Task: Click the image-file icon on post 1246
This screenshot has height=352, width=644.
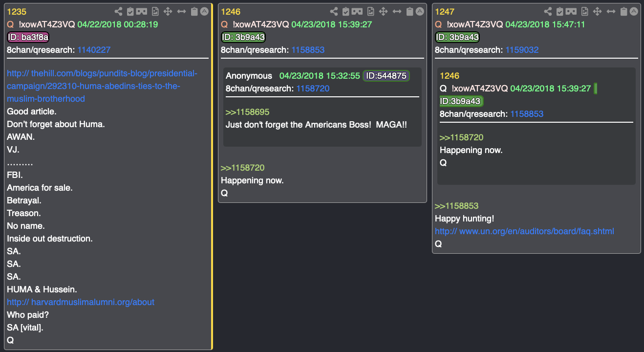Action: pyautogui.click(x=371, y=11)
